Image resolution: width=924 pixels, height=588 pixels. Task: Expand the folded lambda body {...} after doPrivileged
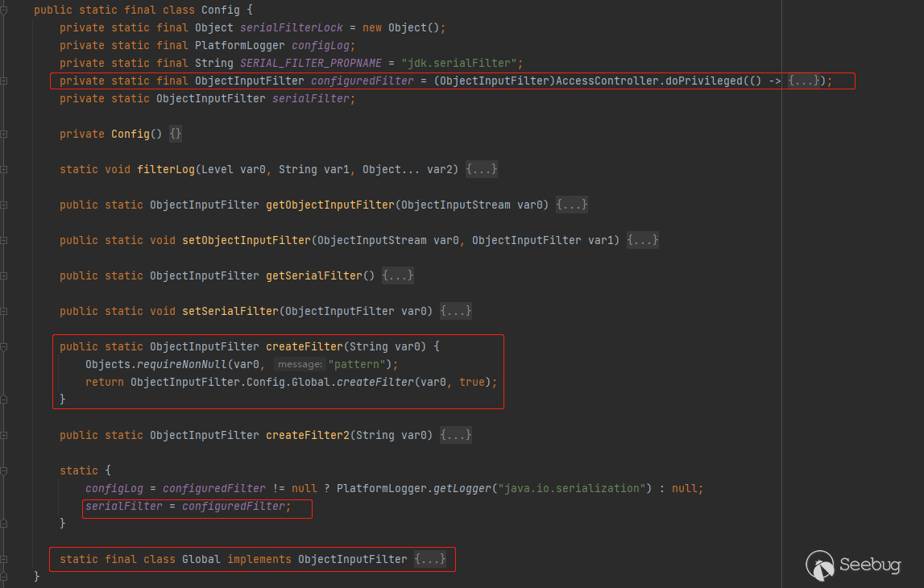[804, 81]
